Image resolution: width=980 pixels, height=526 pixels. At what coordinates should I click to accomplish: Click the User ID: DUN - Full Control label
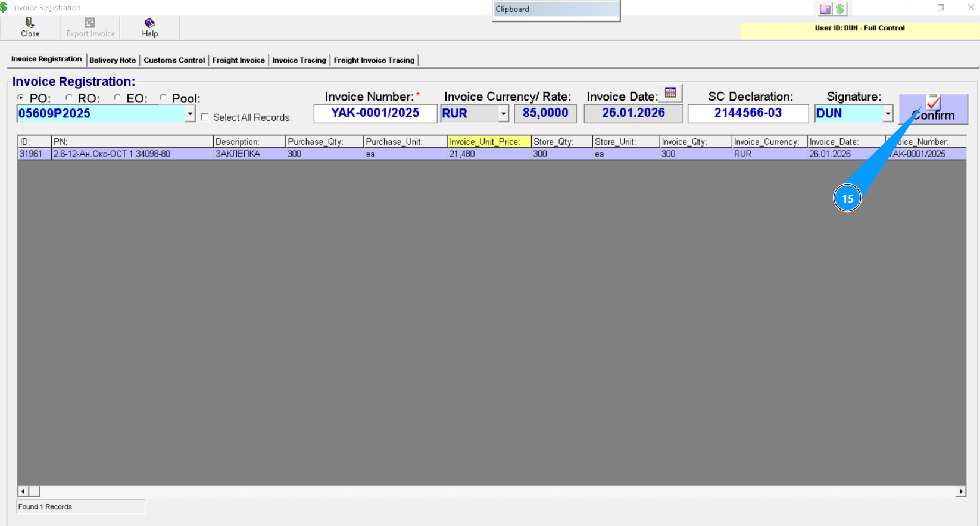tap(860, 28)
